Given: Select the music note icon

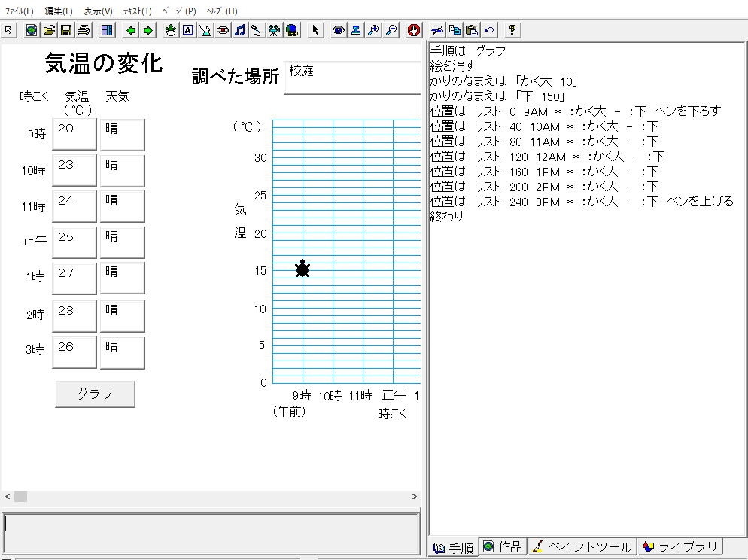Looking at the screenshot, I should tap(239, 30).
